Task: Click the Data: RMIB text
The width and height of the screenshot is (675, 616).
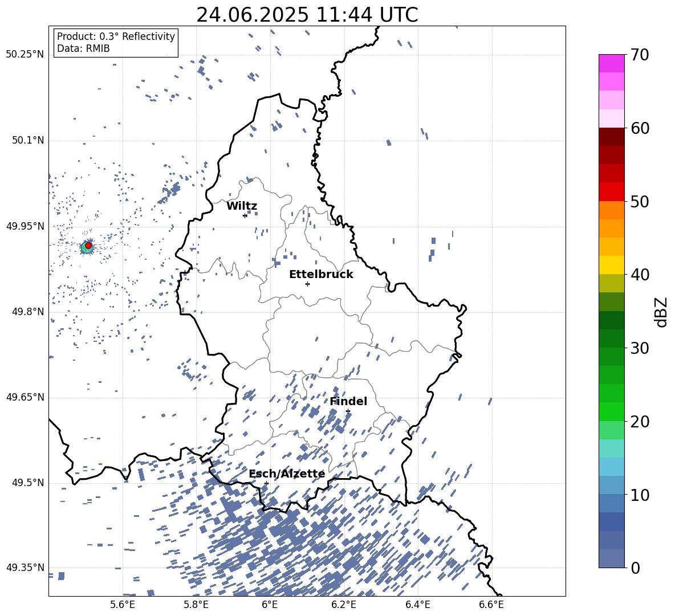Action: pos(83,48)
